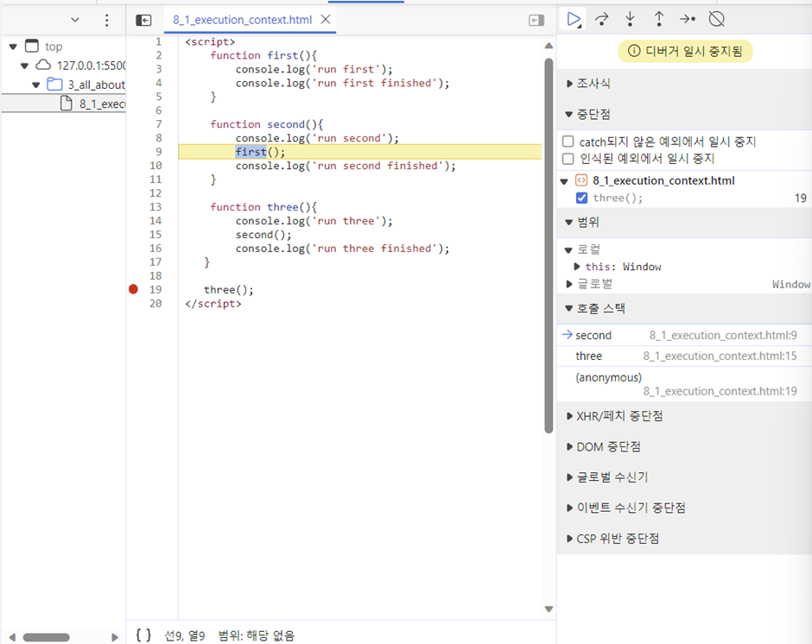Image resolution: width=812 pixels, height=644 pixels.
Task: Click the Step icon with arrow and dot
Action: [688, 20]
